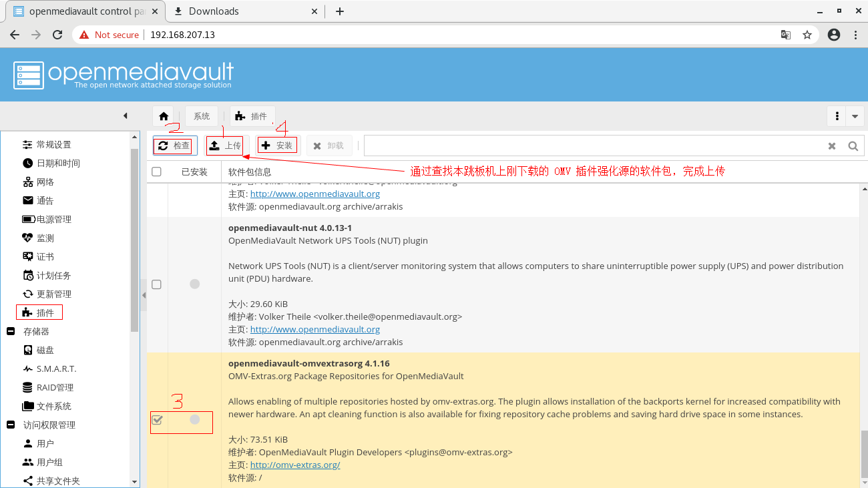868x488 pixels.
Task: Collapse the 存储器 tree section
Action: pos(11,332)
